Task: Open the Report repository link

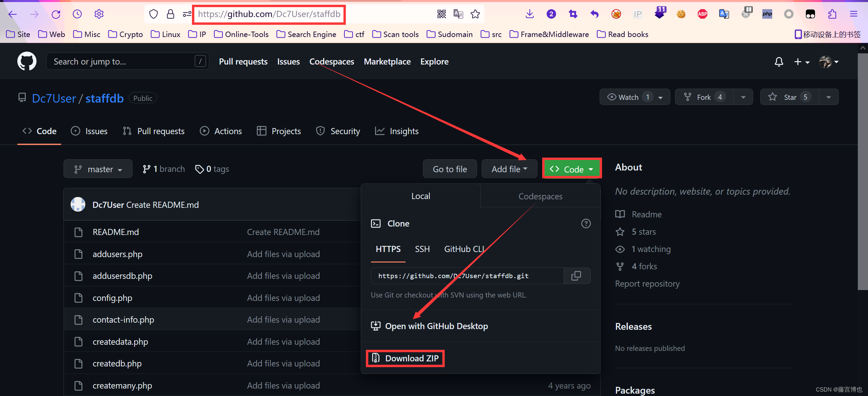Action: click(648, 284)
